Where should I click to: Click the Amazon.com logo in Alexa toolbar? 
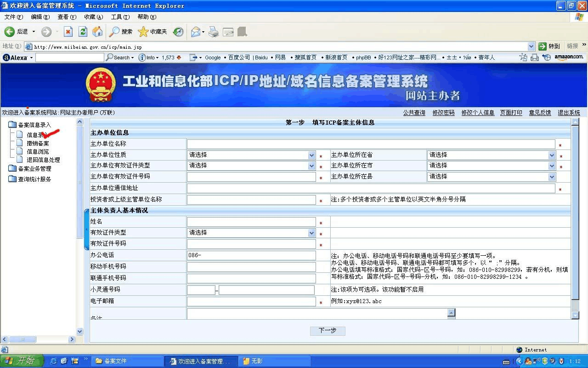pyautogui.click(x=569, y=57)
